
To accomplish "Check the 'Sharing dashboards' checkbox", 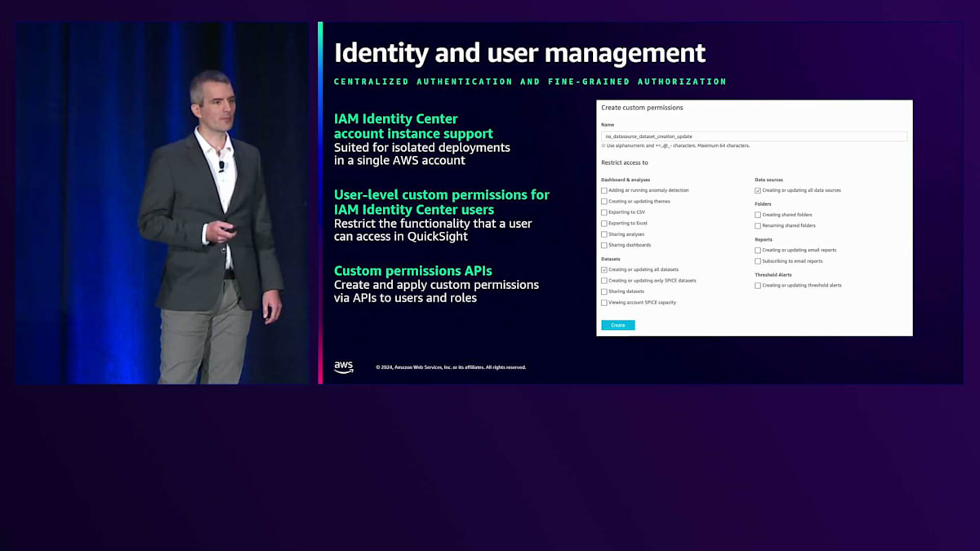I will coord(604,245).
